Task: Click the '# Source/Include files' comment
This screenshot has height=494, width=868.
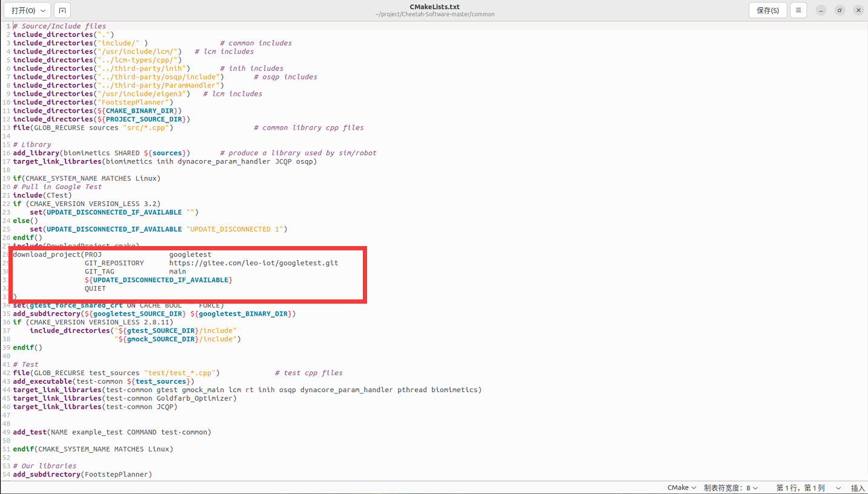Action: [59, 26]
